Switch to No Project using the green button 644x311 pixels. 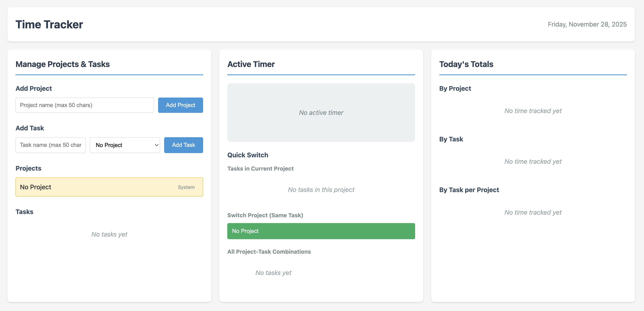tap(321, 231)
